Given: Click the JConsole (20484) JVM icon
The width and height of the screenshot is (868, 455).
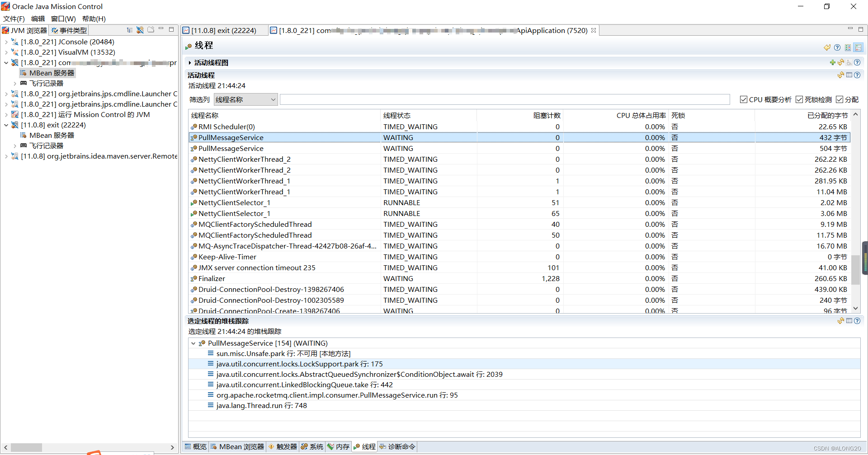Looking at the screenshot, I should click(x=15, y=42).
